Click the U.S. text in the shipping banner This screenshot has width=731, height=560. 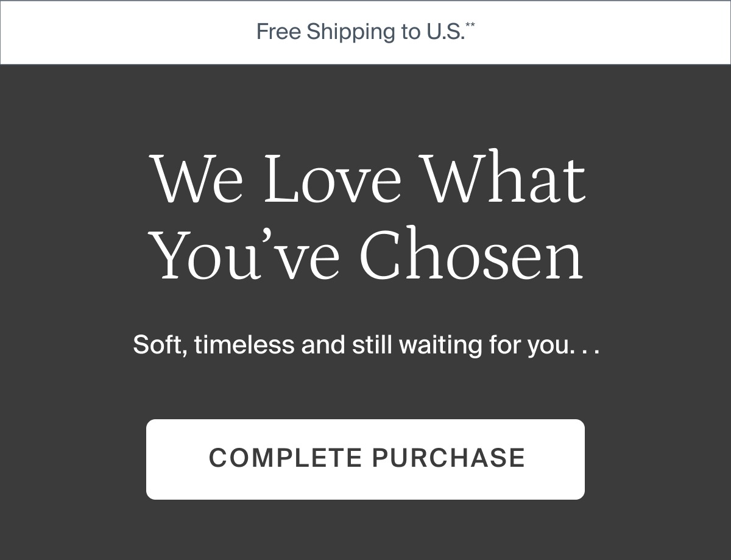(x=442, y=32)
